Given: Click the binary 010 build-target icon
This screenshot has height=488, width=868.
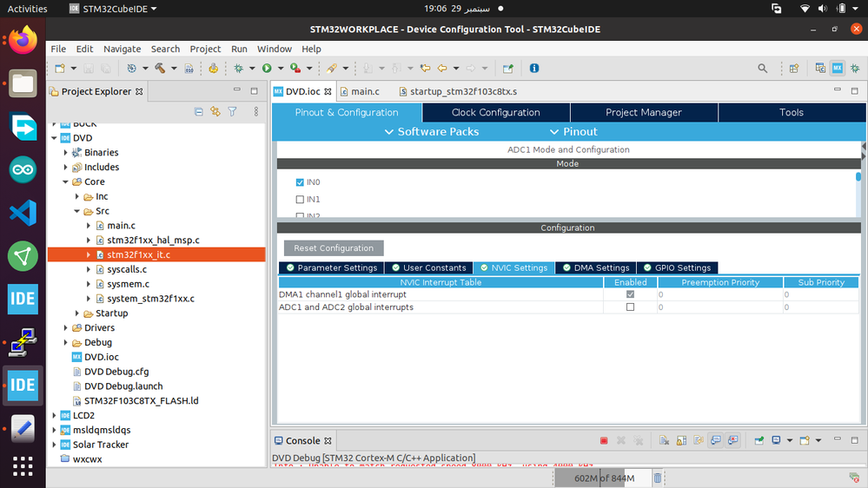Looking at the screenshot, I should 189,68.
